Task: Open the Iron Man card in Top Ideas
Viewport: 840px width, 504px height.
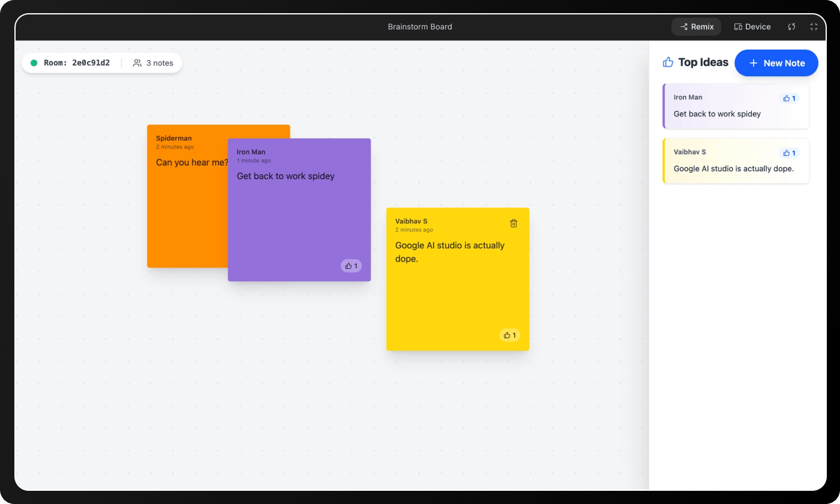Action: [736, 106]
